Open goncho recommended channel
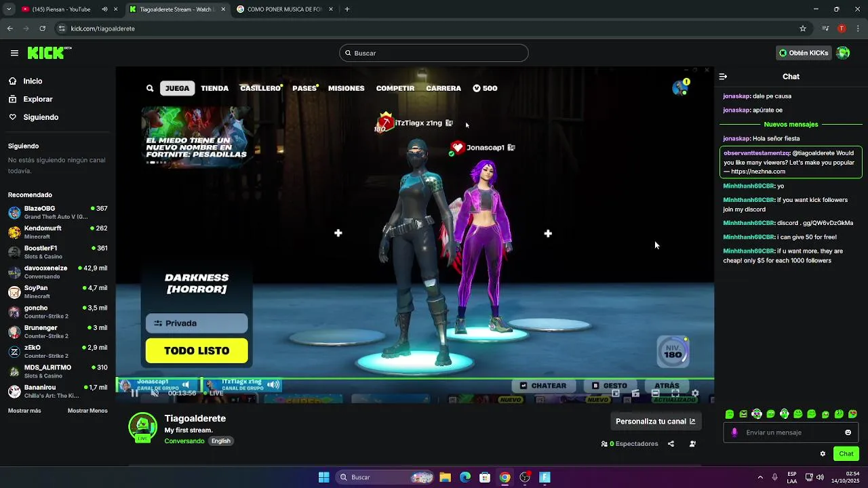This screenshot has height=488, width=868. pos(58,312)
